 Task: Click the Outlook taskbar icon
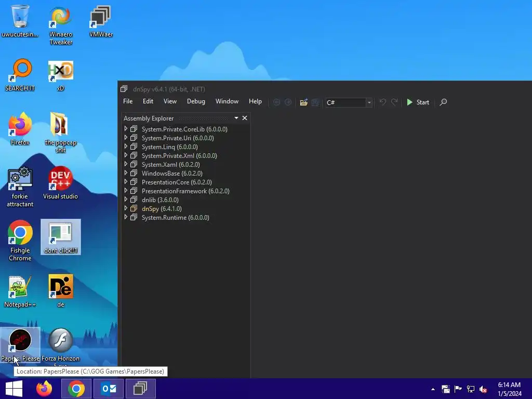(109, 389)
